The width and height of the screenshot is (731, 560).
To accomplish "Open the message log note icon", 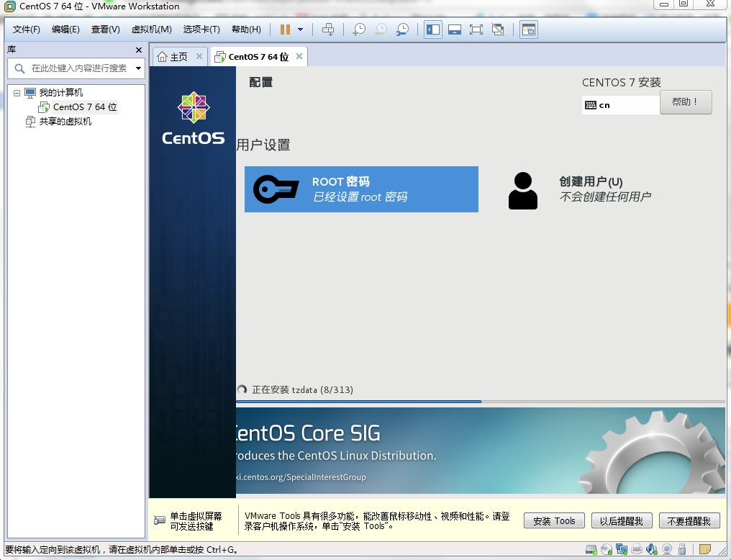I will click(705, 550).
